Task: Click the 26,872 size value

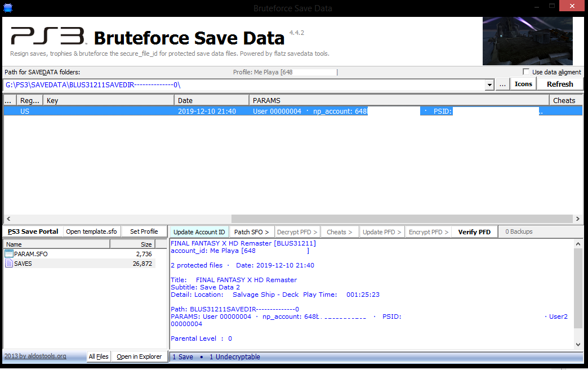Action: (x=142, y=264)
